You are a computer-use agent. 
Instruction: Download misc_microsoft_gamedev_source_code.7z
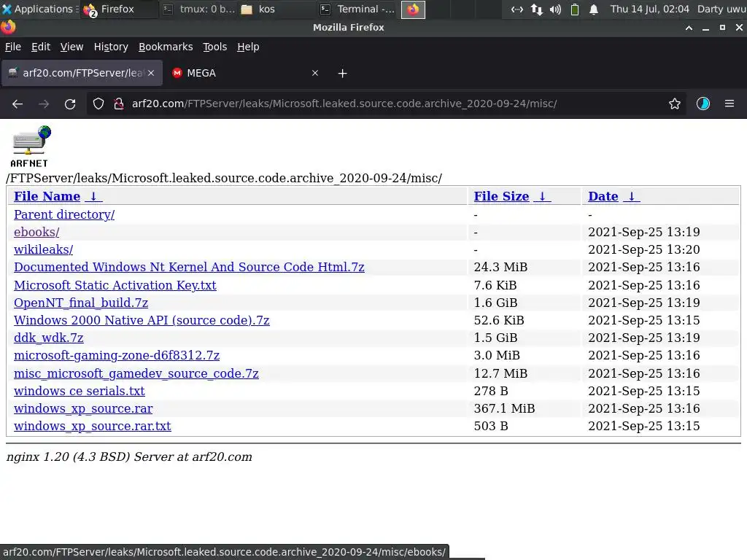136,373
